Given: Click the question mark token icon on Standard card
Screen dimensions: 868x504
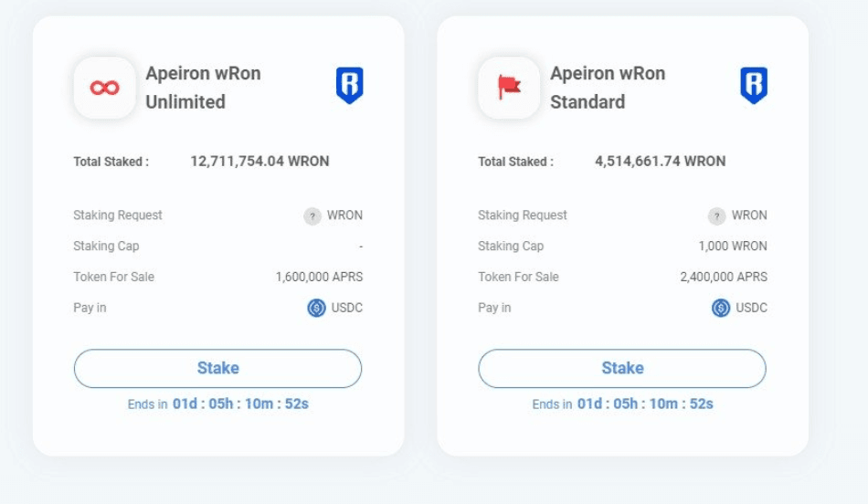Looking at the screenshot, I should [x=717, y=215].
